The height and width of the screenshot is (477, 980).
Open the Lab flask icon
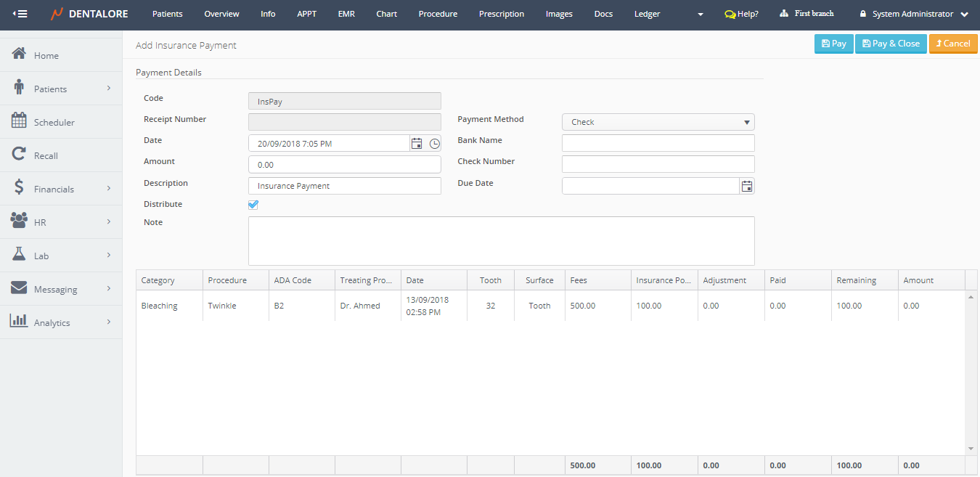point(20,255)
